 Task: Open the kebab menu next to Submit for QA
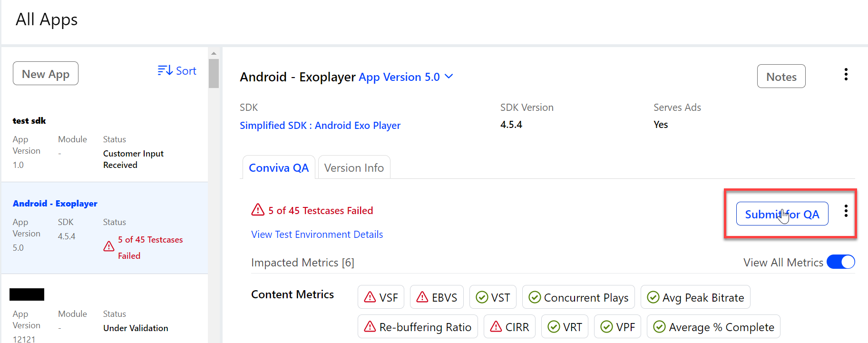tap(846, 211)
